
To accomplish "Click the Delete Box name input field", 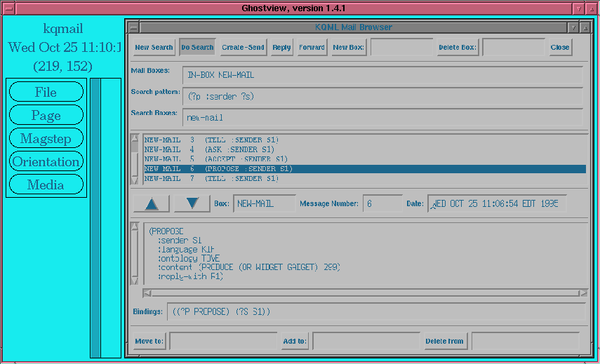I will [x=514, y=47].
